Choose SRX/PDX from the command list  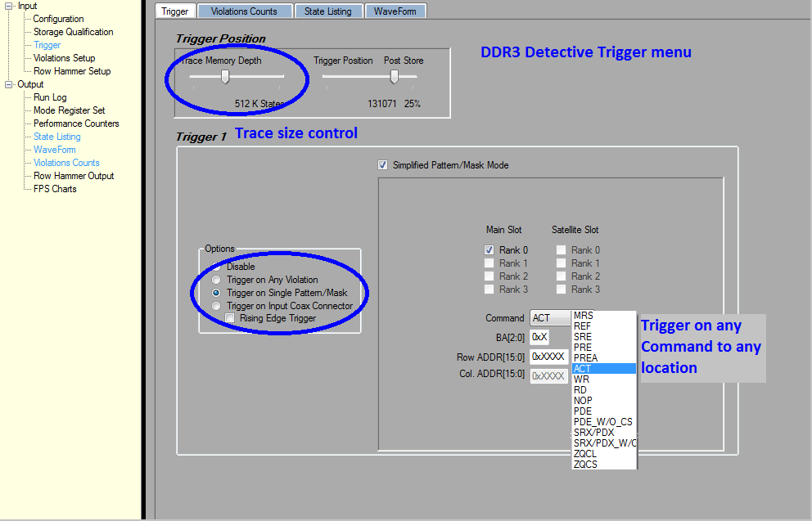click(x=604, y=433)
